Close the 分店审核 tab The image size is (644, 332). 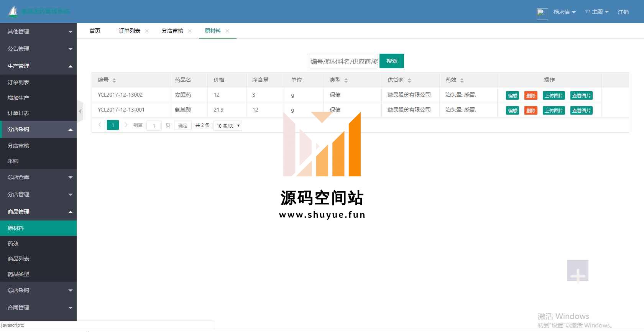tap(190, 31)
